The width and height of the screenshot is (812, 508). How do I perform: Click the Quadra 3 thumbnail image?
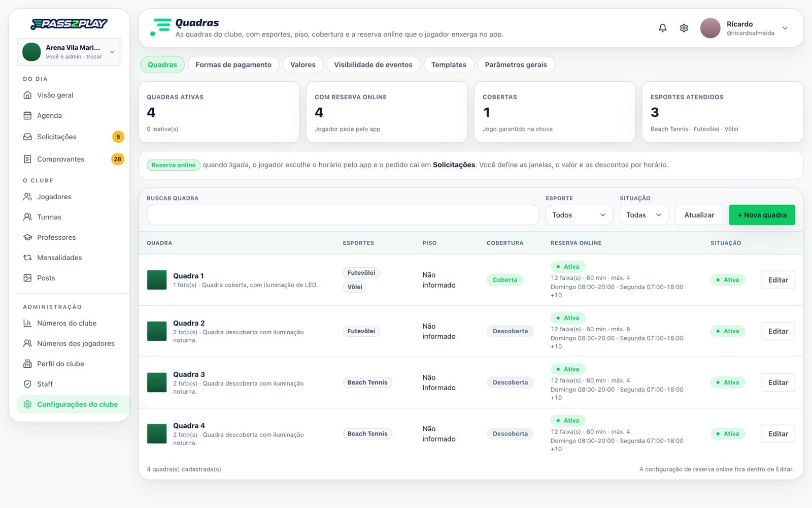[157, 383]
